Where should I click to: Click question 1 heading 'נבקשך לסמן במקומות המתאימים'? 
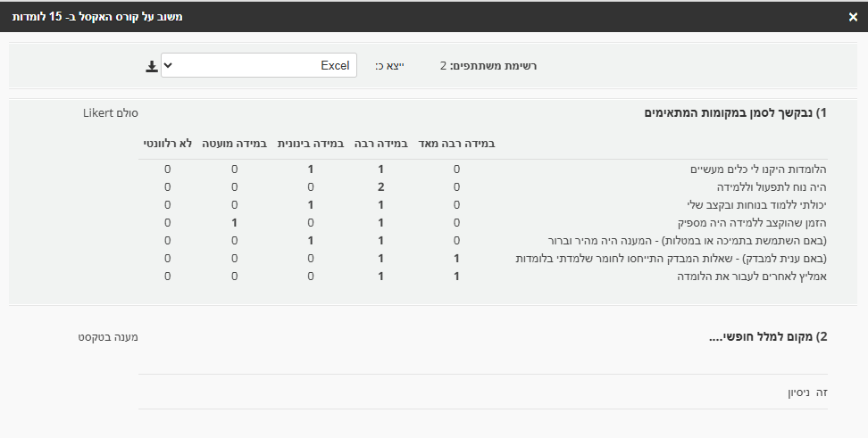point(735,112)
